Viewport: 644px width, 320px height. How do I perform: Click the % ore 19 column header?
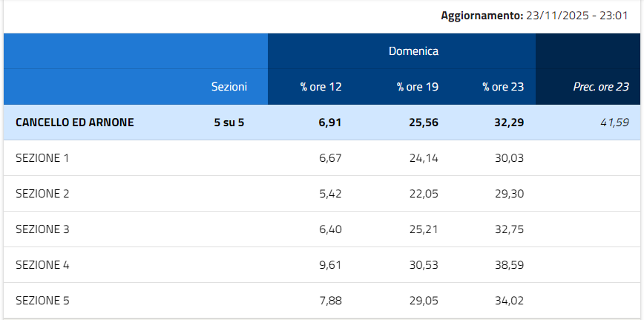pyautogui.click(x=418, y=87)
